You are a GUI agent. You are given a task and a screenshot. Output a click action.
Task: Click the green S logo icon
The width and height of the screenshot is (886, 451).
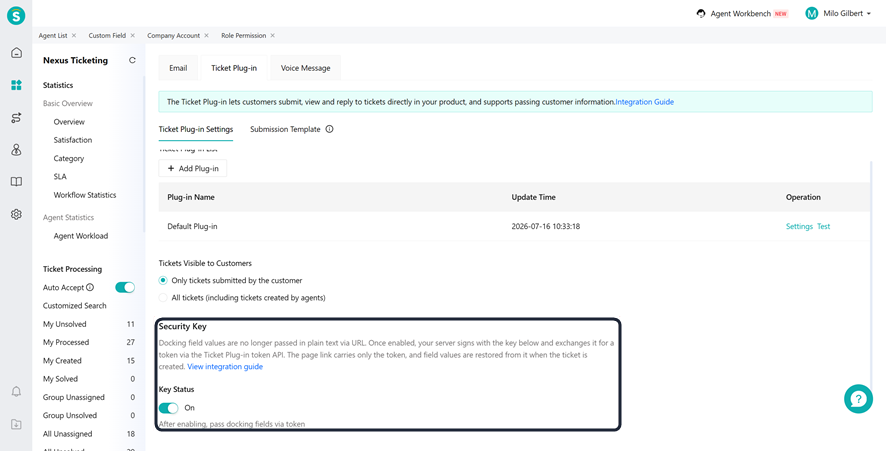(16, 15)
